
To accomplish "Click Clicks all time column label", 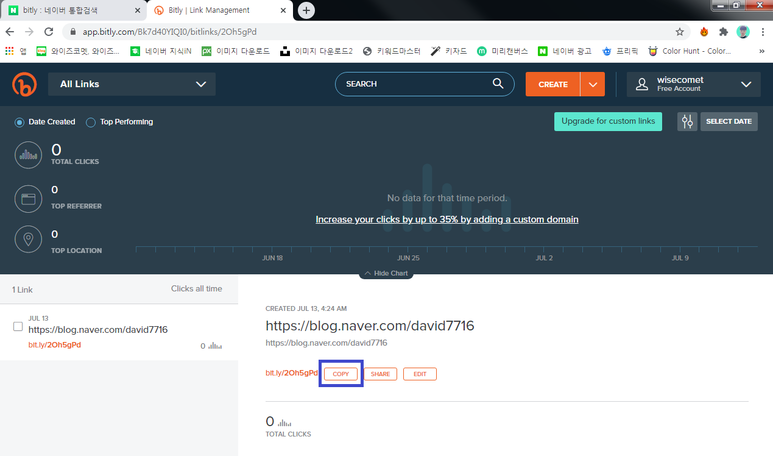I will (x=196, y=288).
